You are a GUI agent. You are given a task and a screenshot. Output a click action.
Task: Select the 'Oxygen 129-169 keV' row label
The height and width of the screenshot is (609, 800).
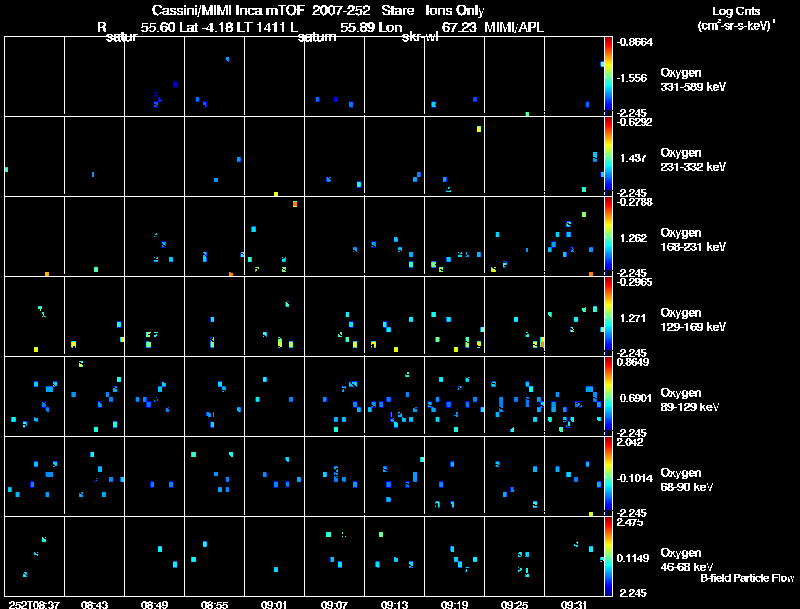point(693,320)
